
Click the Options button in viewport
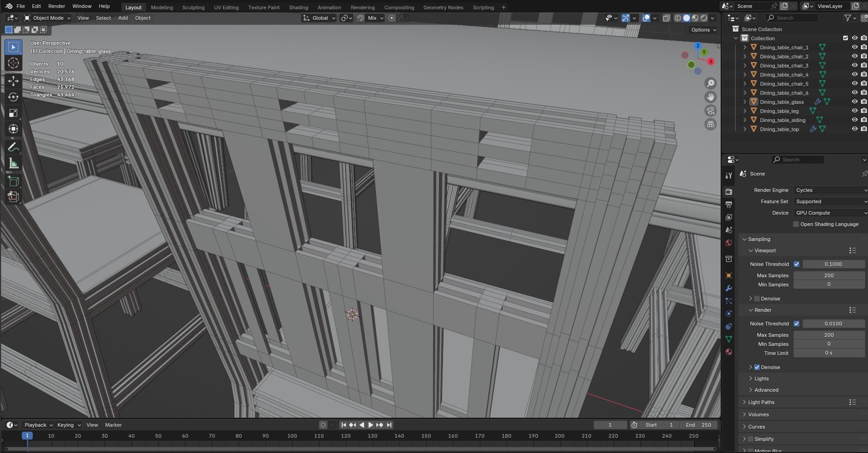click(x=703, y=30)
